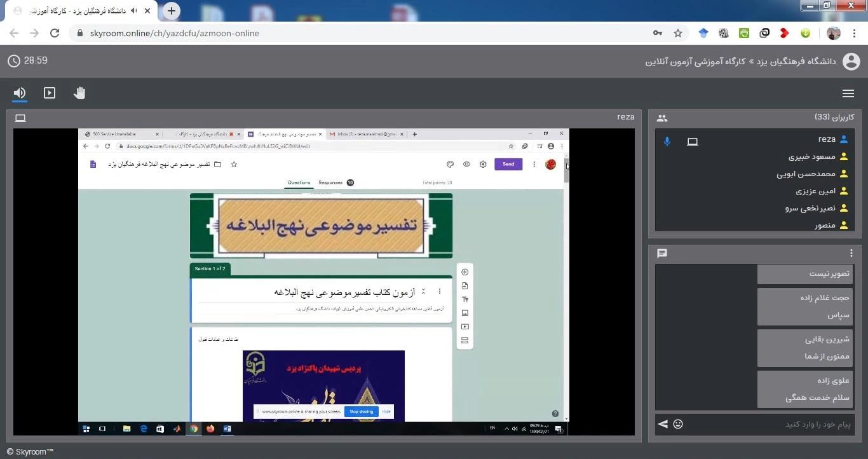Open Chrome's three-dot menu
Image resolution: width=868 pixels, height=459 pixels.
coord(855,33)
